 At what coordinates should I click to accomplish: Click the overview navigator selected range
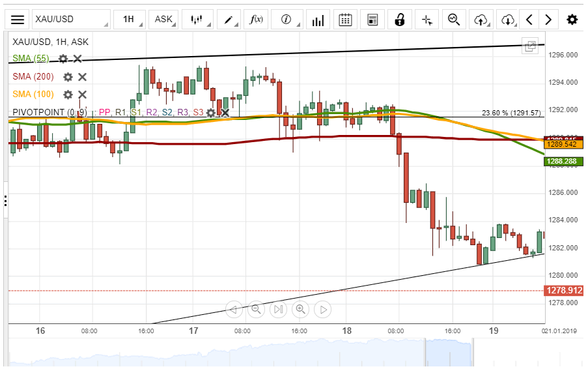pyautogui.click(x=449, y=352)
